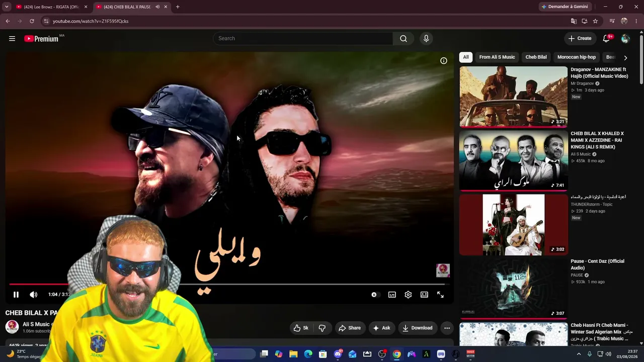
Task: Open the Chrome three-dot menu
Action: pos(636,21)
